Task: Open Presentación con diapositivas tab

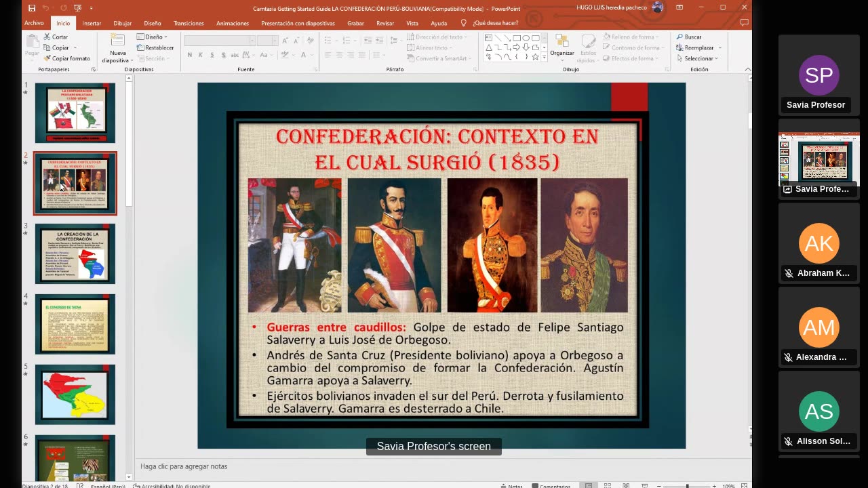Action: [x=298, y=23]
